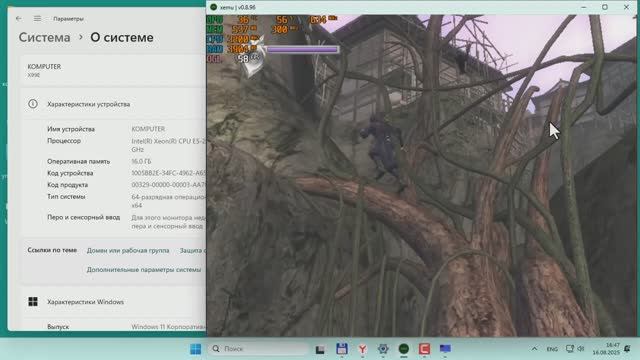Image resolution: width=640 pixels, height=360 pixels.
Task: Open the network status tray icon
Action: pos(570,349)
